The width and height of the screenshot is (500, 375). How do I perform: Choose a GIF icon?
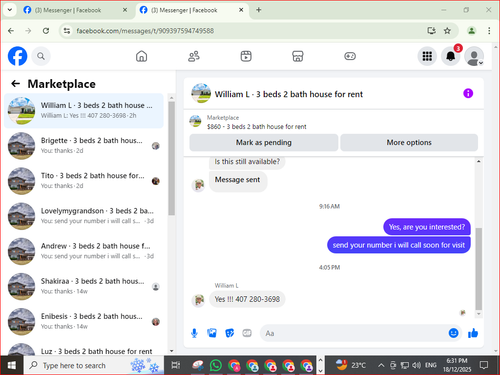coord(247,333)
